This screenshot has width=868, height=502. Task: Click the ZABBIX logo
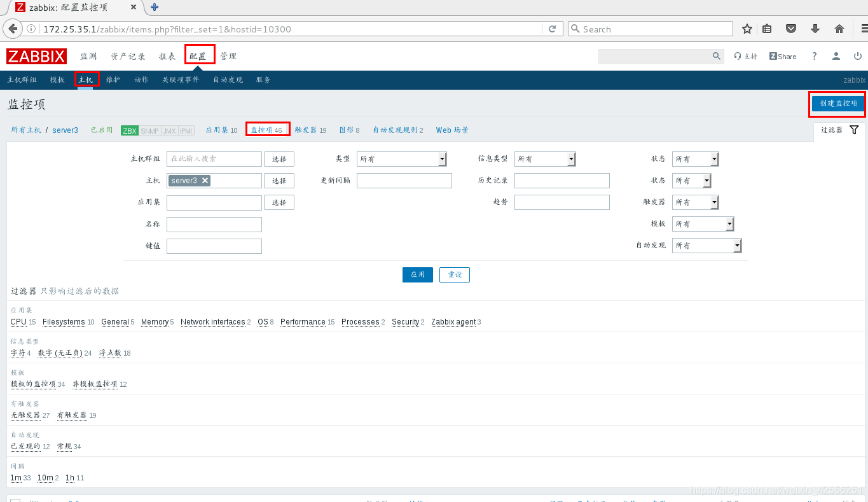click(36, 56)
